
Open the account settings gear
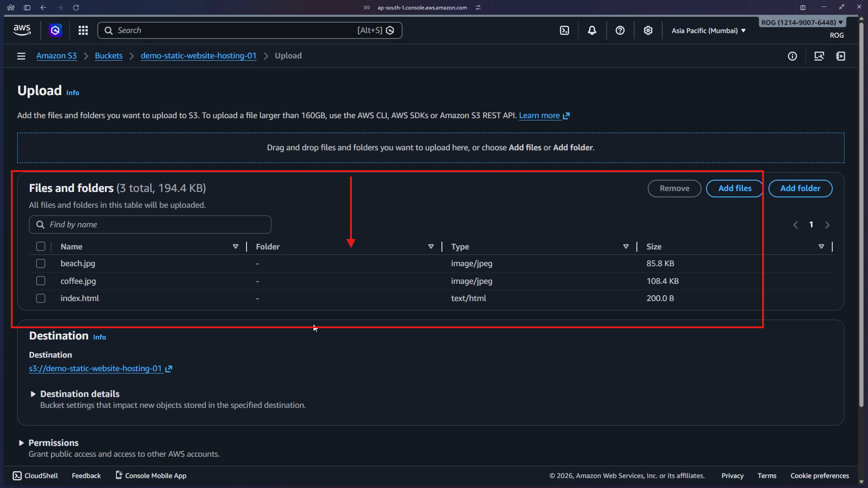pos(648,30)
